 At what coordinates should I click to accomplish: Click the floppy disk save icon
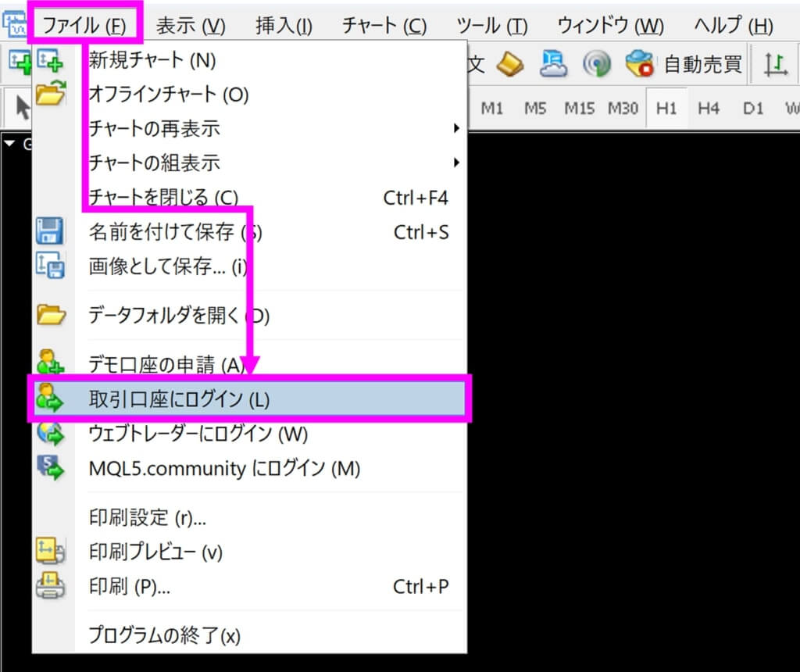point(50,231)
